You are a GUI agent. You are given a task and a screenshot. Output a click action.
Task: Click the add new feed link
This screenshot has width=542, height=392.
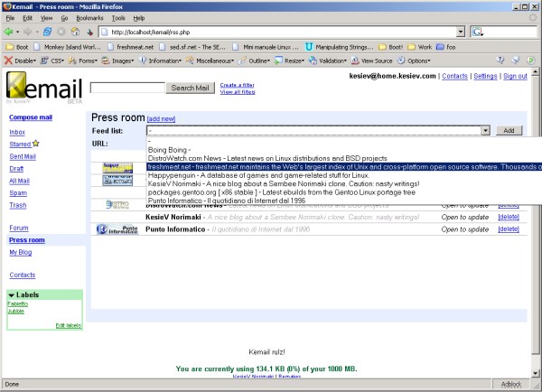[x=161, y=118]
